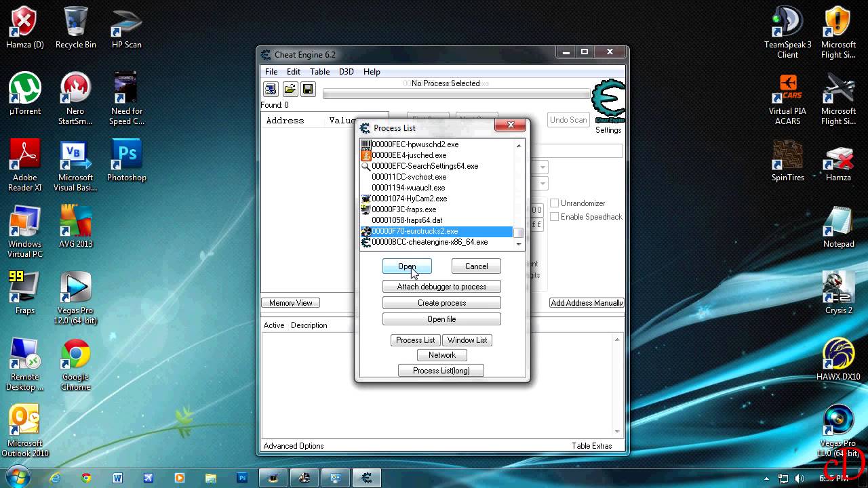Viewport: 868px width, 488px height.
Task: Click the scan progress bar
Action: (456, 94)
